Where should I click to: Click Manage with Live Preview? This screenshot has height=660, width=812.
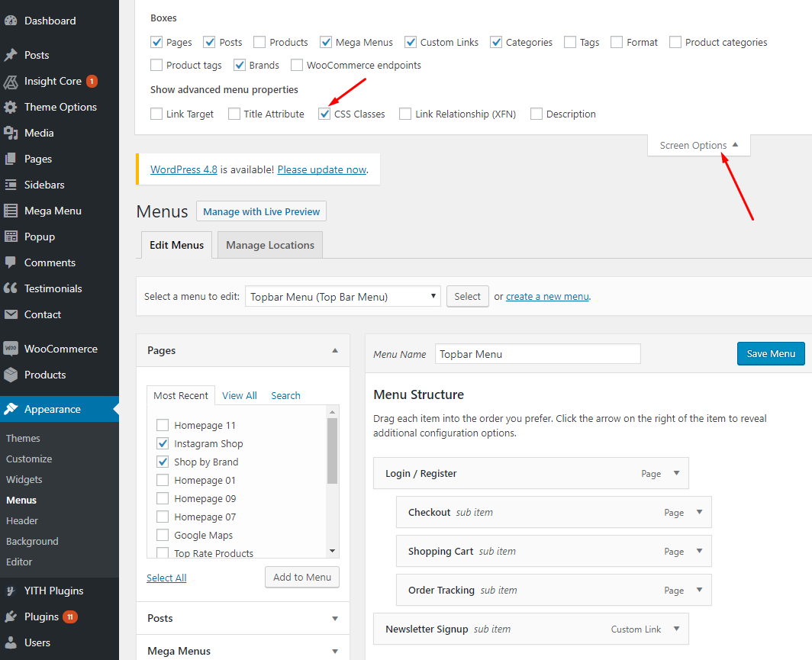point(261,211)
